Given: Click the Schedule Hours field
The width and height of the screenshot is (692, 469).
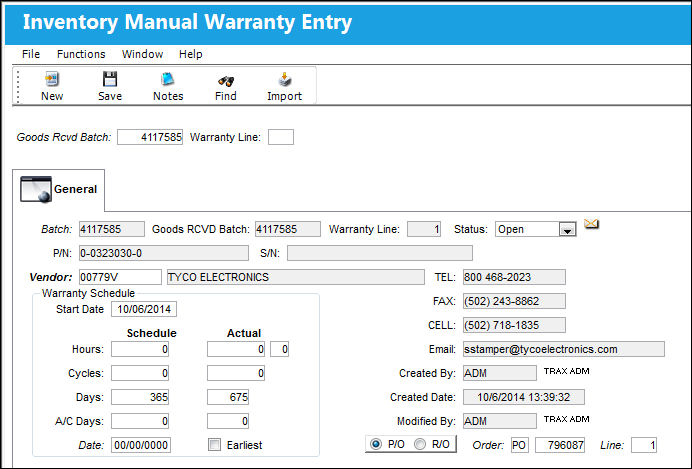Looking at the screenshot, I should point(140,349).
